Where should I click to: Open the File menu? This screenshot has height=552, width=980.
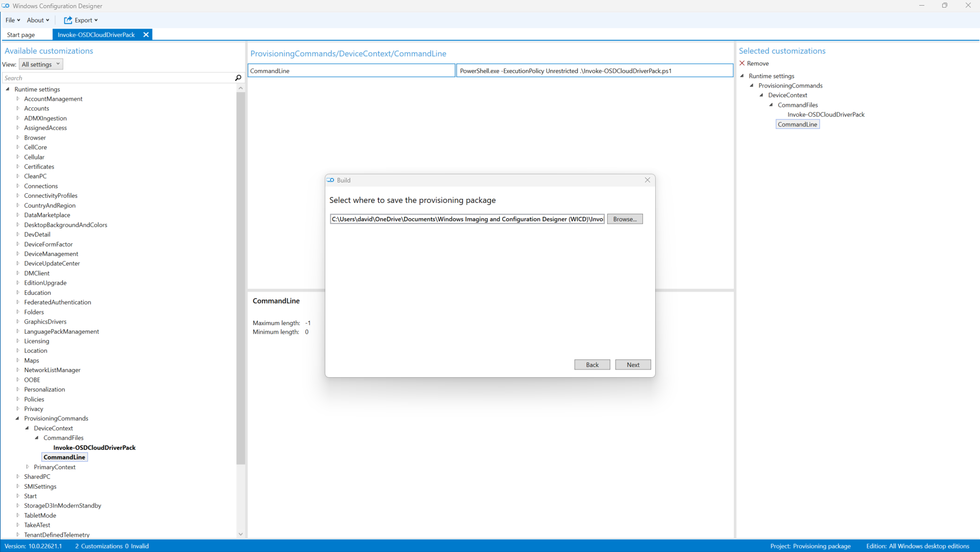12,20
